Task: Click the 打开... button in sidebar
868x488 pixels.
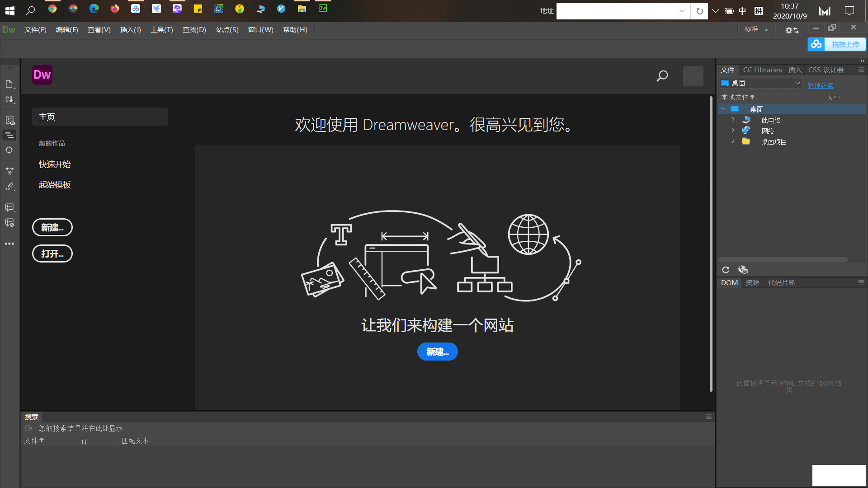Action: coord(52,253)
